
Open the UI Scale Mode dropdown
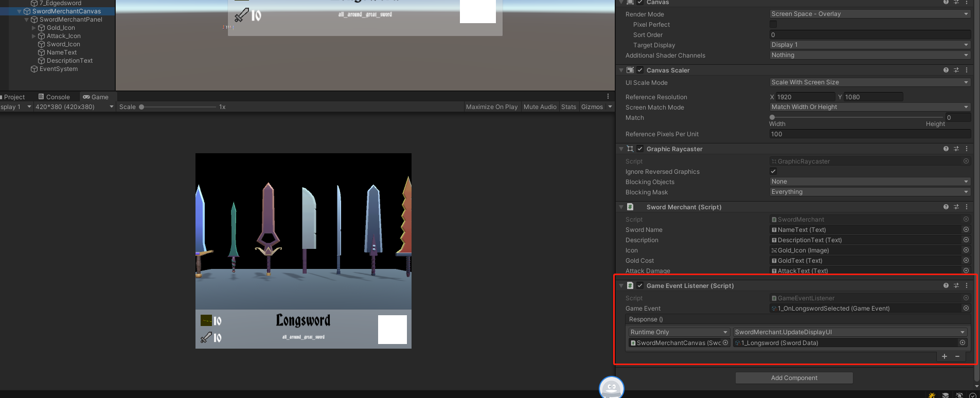coord(870,82)
